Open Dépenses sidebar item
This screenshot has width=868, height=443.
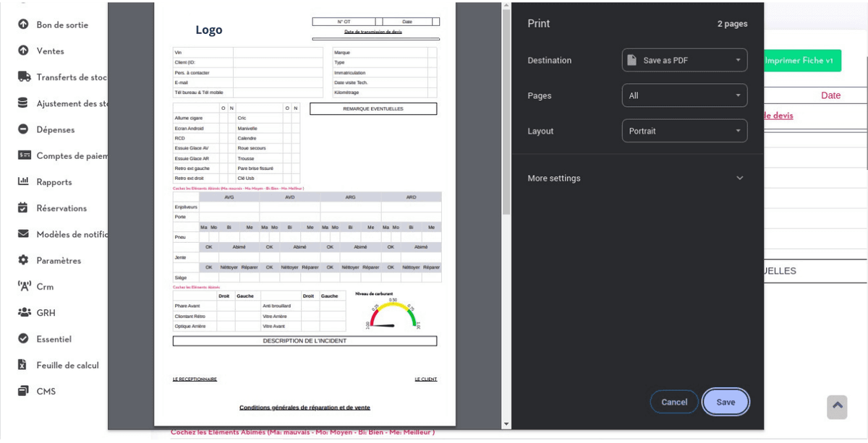click(56, 129)
